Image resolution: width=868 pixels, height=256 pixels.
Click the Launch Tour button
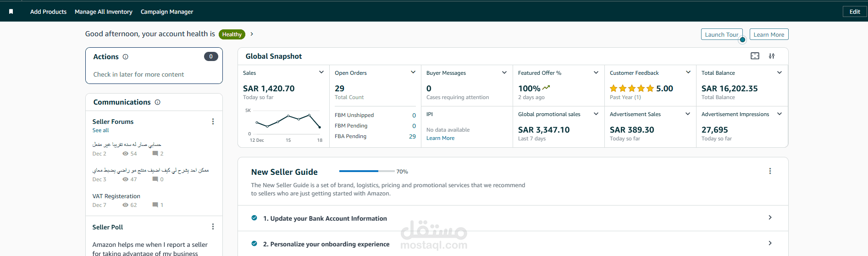pyautogui.click(x=722, y=34)
